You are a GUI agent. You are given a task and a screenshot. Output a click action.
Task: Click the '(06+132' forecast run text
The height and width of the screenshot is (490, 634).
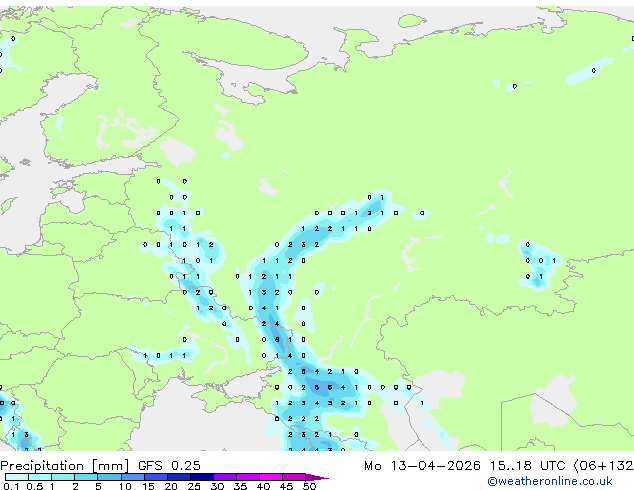[603, 466]
